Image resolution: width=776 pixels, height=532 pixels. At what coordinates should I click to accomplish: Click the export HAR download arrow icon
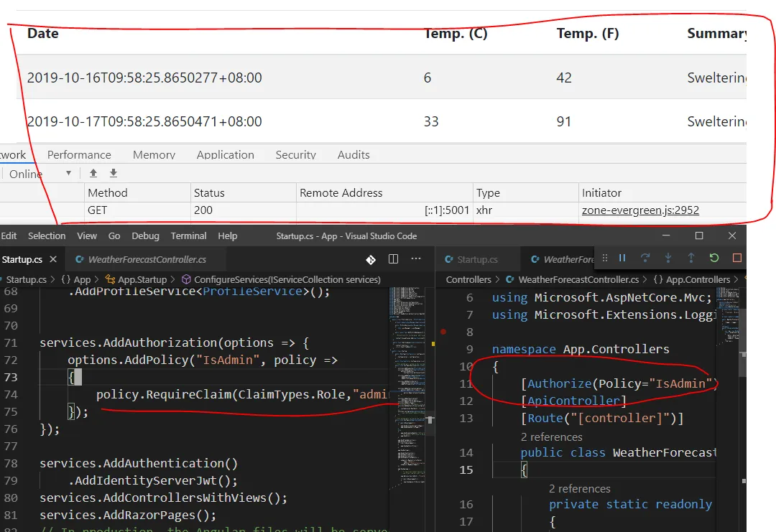pos(114,173)
